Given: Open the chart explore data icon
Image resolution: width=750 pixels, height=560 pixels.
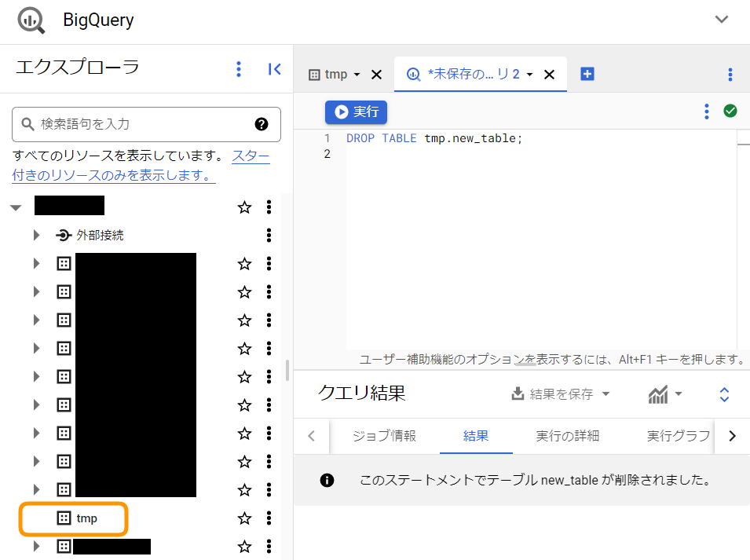Looking at the screenshot, I should point(657,394).
